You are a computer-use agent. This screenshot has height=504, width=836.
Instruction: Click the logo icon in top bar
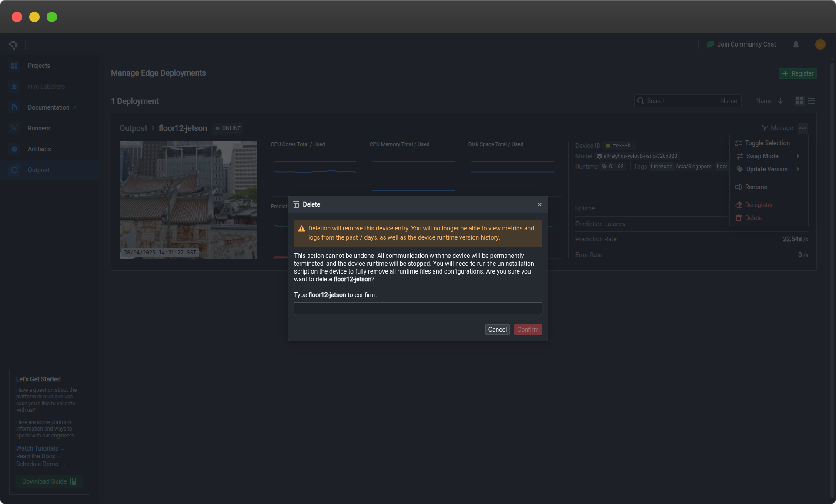[13, 44]
